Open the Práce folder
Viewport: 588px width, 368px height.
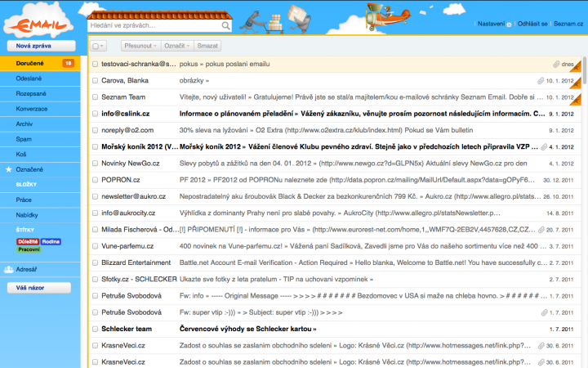click(40, 200)
